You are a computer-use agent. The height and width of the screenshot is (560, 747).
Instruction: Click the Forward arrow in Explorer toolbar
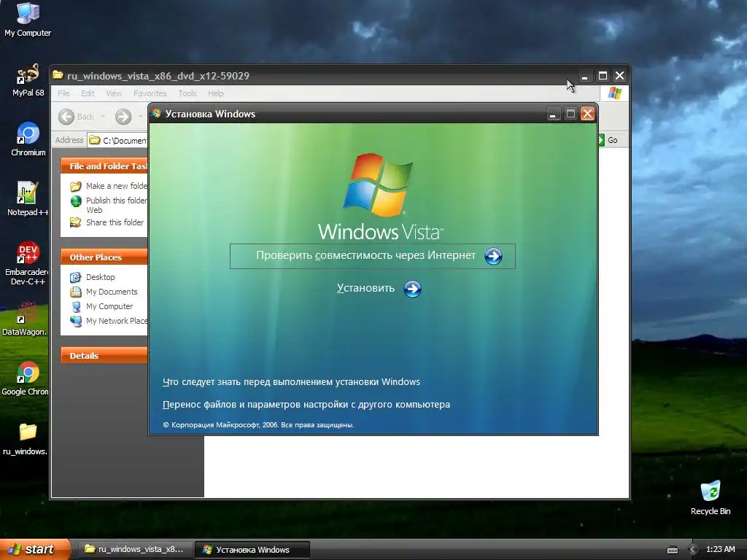pos(123,117)
